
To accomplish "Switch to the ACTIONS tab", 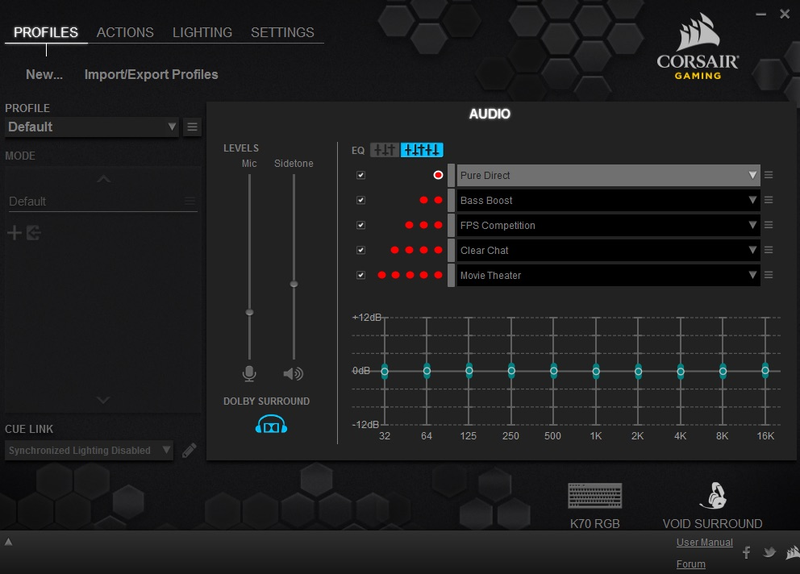I will tap(125, 33).
